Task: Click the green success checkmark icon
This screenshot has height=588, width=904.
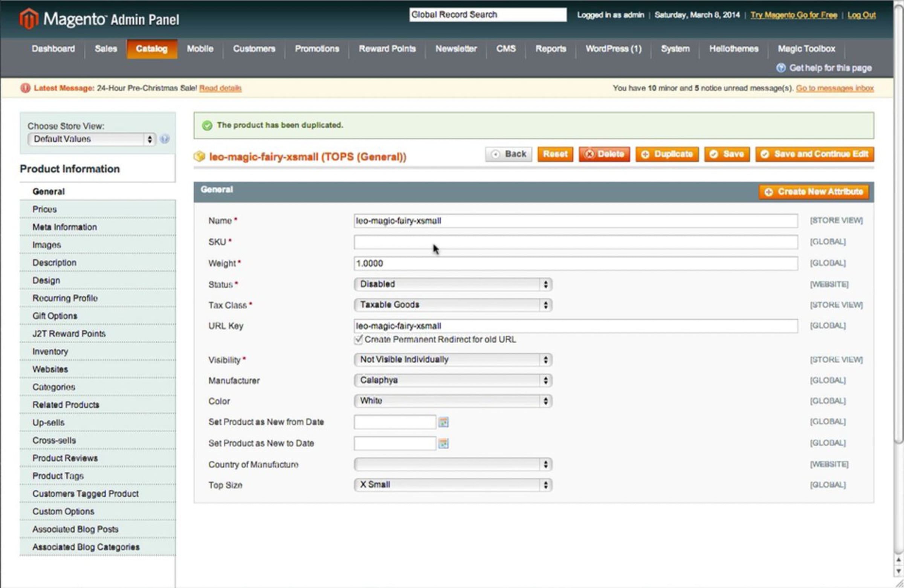Action: [x=207, y=125]
